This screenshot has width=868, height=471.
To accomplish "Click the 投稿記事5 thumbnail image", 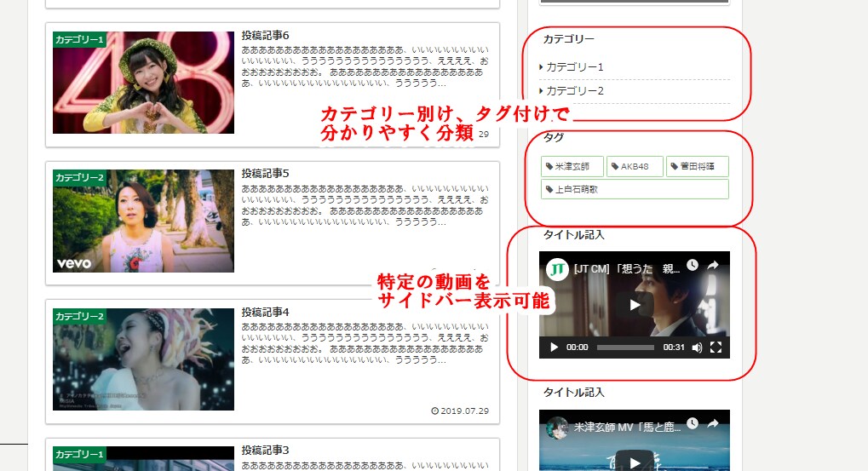I will (x=143, y=221).
